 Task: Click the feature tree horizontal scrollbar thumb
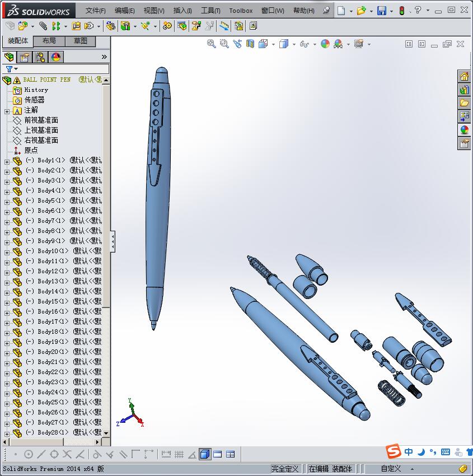click(x=36, y=442)
